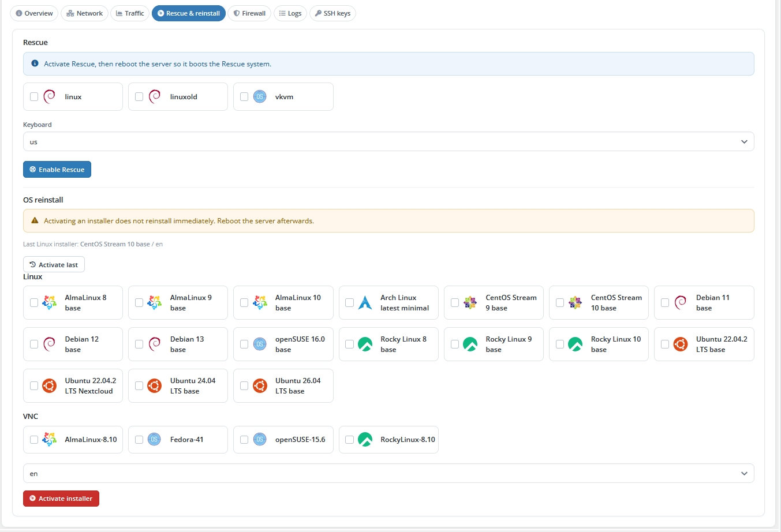781x532 pixels.
Task: Click the Arch Linux logo icon
Action: pos(365,302)
